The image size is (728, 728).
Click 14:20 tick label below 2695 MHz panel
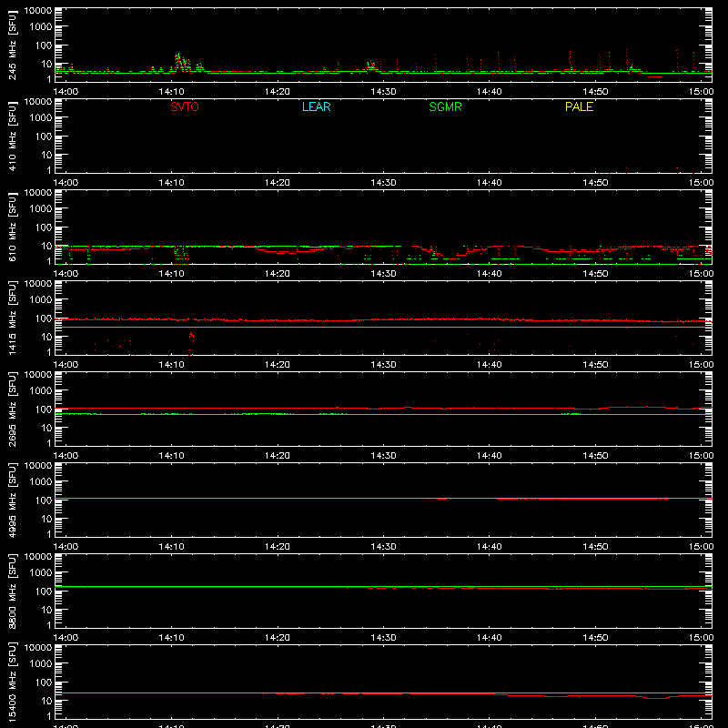click(278, 456)
